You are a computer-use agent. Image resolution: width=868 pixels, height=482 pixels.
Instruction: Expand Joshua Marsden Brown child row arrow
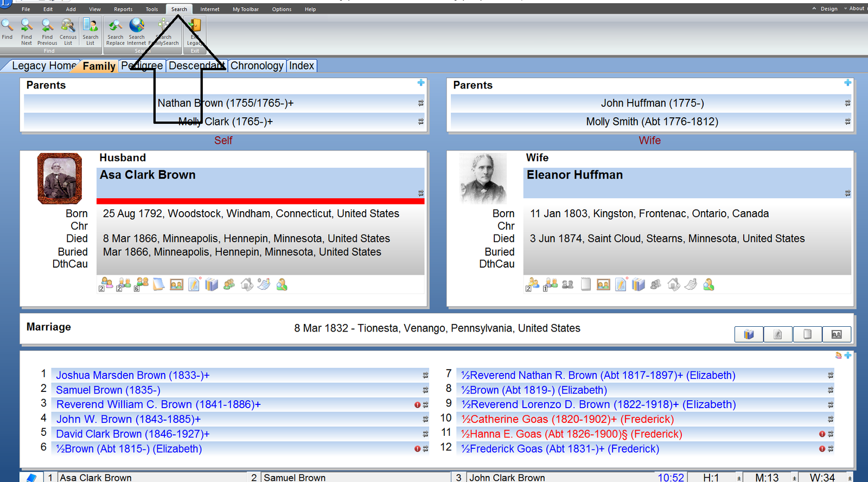click(x=425, y=375)
